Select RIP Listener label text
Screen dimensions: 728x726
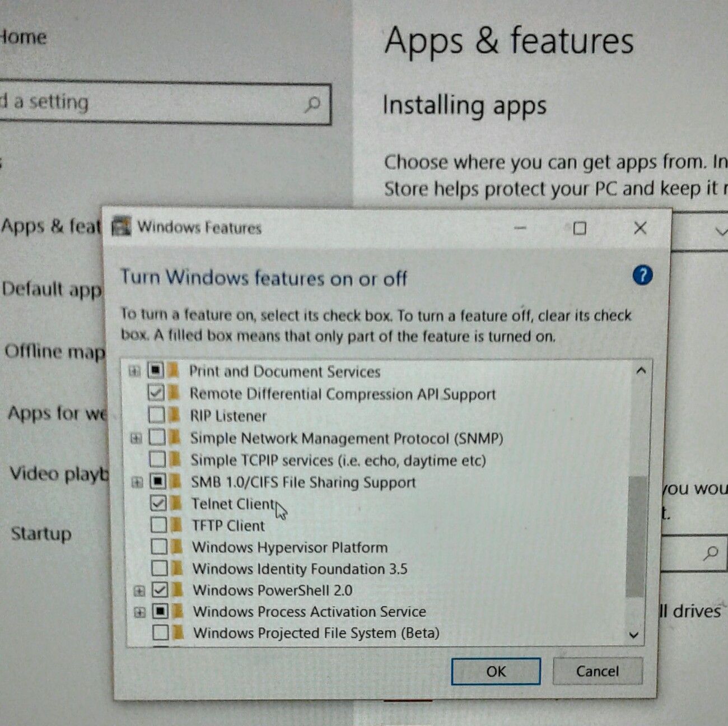(228, 416)
